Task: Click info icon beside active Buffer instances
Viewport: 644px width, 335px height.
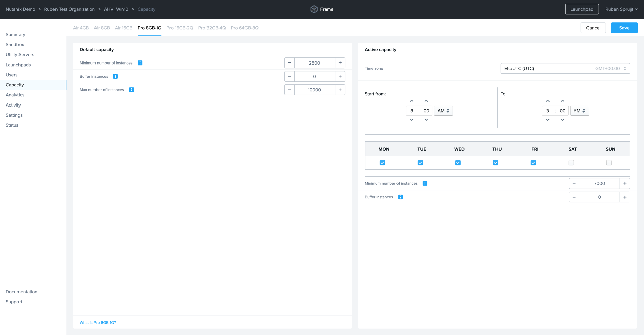Action: (x=401, y=197)
